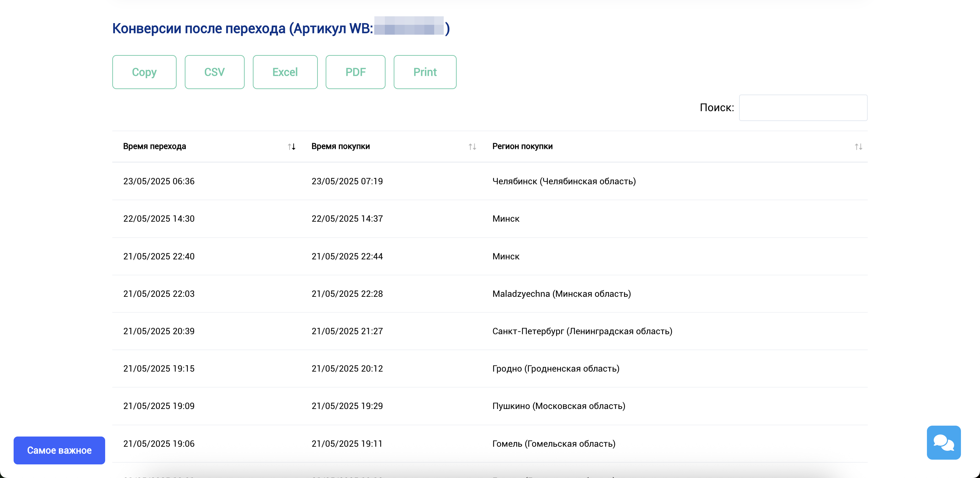The width and height of the screenshot is (980, 478).
Task: Click the Регион покупки column header
Action: point(522,146)
